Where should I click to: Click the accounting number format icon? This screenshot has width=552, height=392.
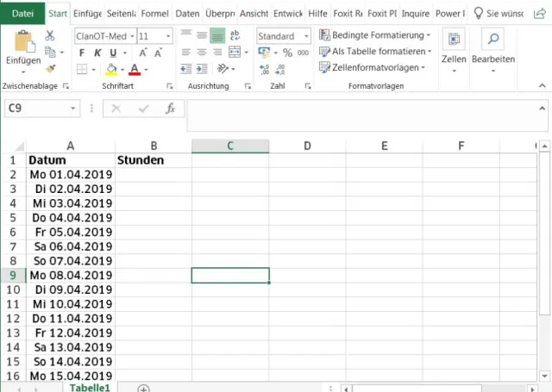(x=264, y=53)
